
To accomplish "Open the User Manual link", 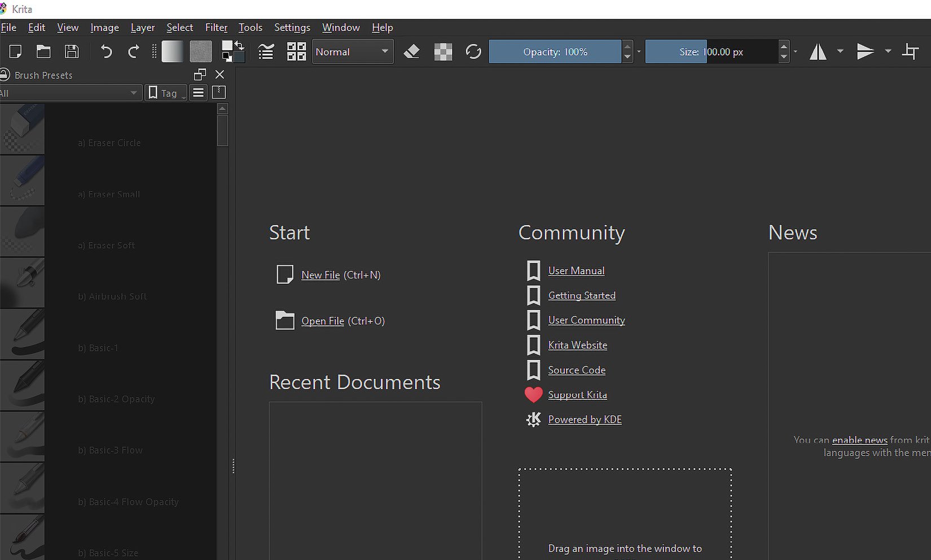I will coord(576,271).
